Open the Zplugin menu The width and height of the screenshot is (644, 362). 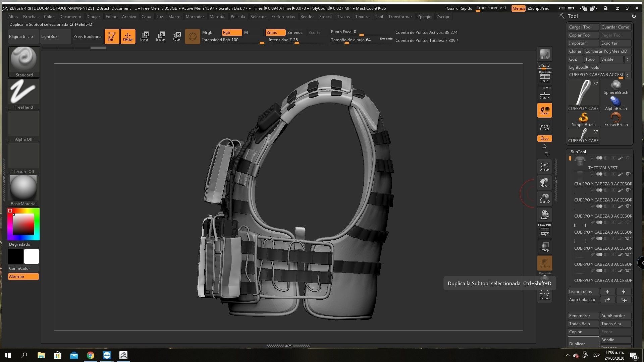pyautogui.click(x=424, y=16)
